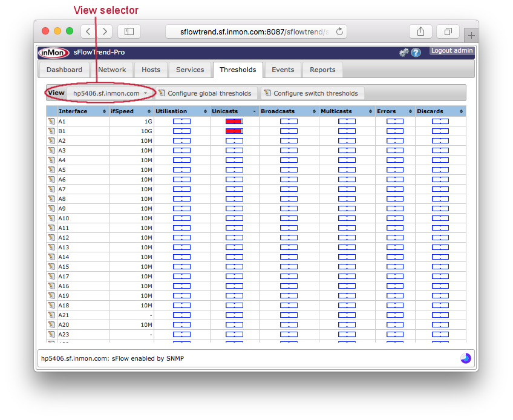The width and height of the screenshot is (513, 420).
Task: Select the edit icon beside A10
Action: (x=51, y=218)
